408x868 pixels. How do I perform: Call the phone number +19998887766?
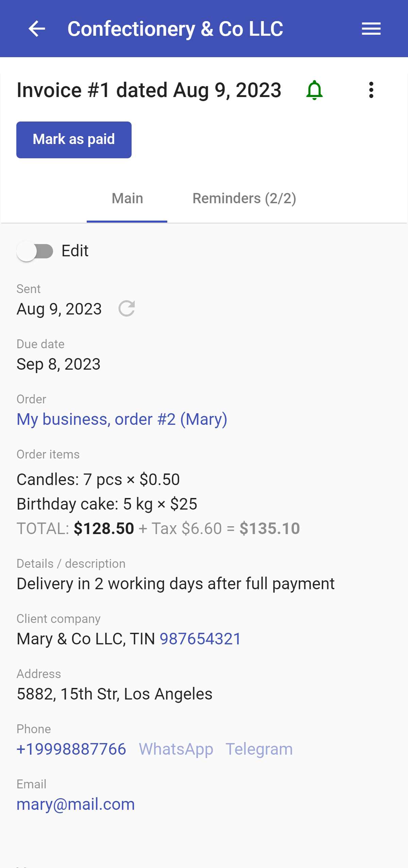click(x=71, y=749)
